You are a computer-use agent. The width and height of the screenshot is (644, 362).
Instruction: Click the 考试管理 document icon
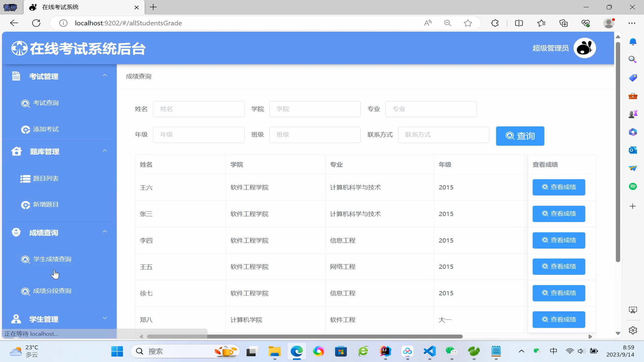(x=16, y=76)
